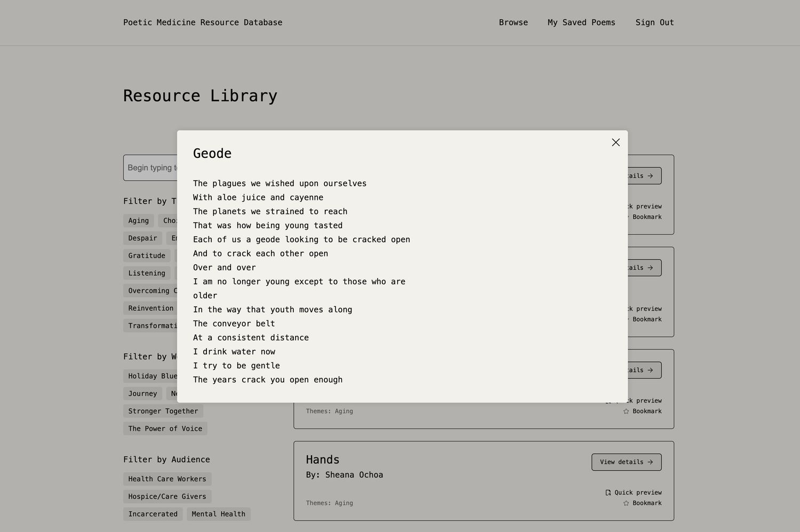The image size is (800, 532).
Task: Enable the Mental Health audience filter
Action: pyautogui.click(x=218, y=514)
